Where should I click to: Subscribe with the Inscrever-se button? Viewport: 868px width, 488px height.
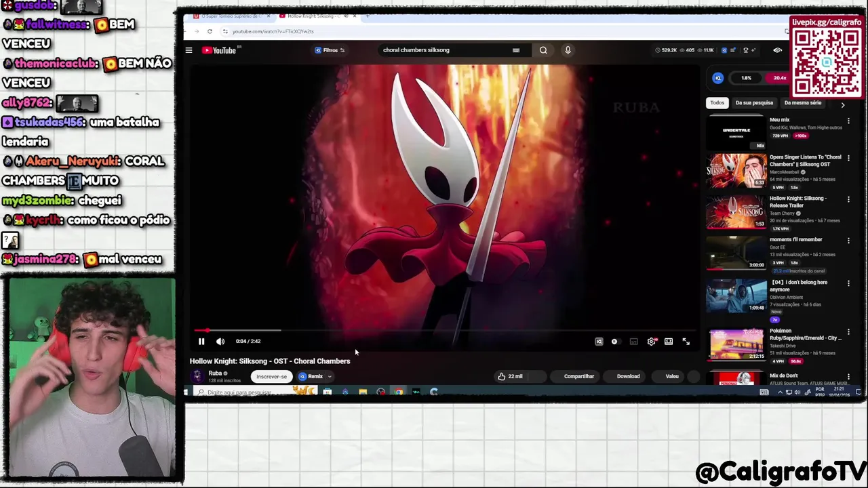tap(271, 377)
